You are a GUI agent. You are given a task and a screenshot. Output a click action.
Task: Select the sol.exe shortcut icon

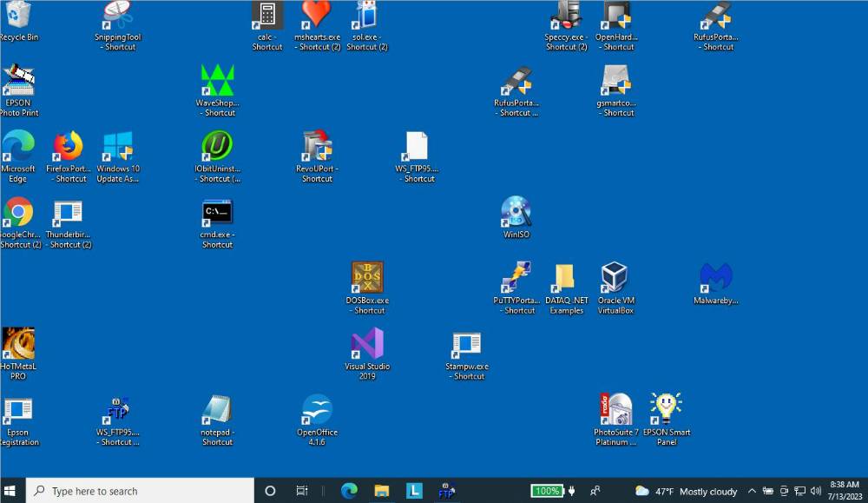point(366,25)
